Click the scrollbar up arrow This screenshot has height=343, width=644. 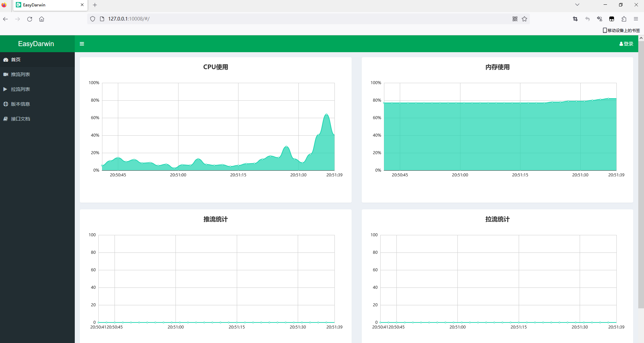coord(641,38)
